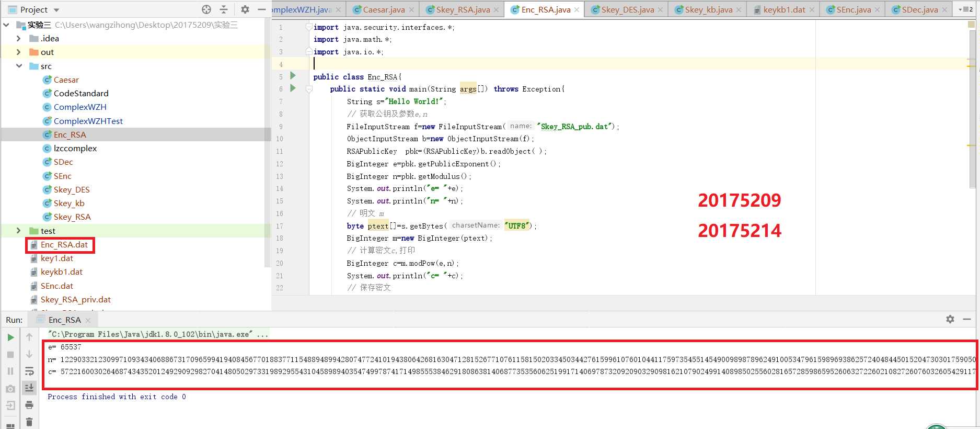980x429 pixels.
Task: Select SEnc class in project tree
Action: (x=62, y=176)
